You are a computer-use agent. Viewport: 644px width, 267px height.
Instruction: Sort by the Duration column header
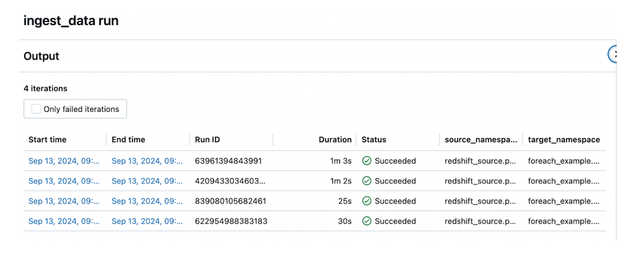335,140
